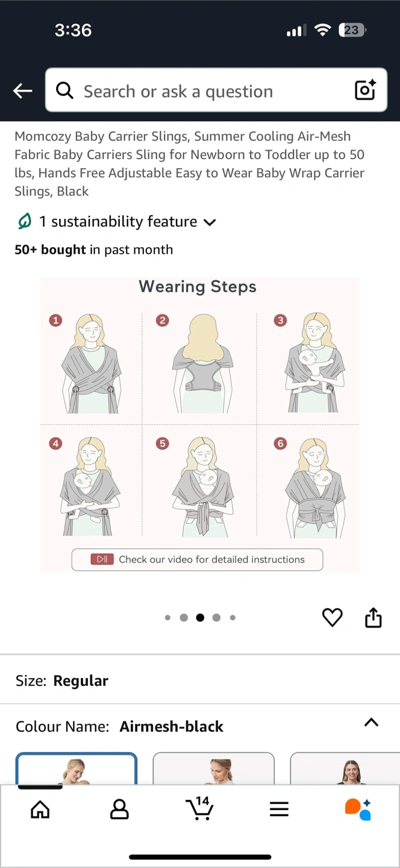
Task: Open the account profile icon
Action: (x=119, y=810)
